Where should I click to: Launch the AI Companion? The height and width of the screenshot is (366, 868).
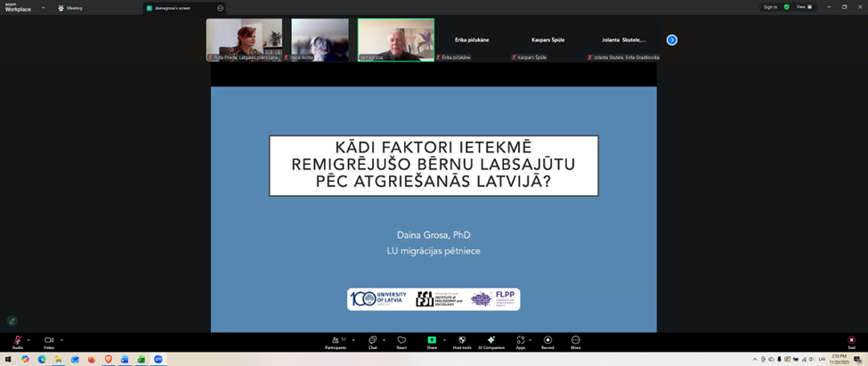pyautogui.click(x=491, y=341)
